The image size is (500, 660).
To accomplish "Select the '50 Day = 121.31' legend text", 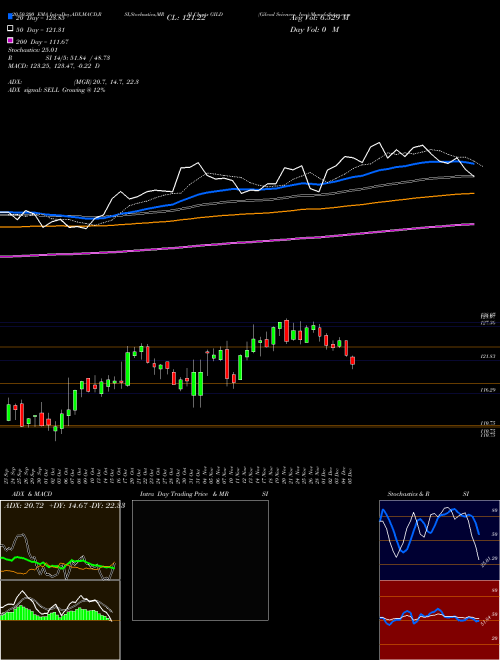I will pos(41,30).
